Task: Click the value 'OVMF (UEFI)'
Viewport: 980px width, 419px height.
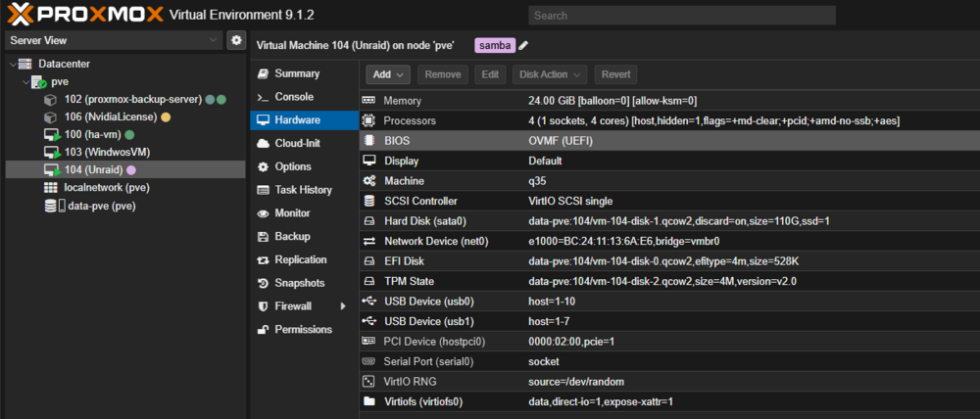Action: [x=561, y=141]
